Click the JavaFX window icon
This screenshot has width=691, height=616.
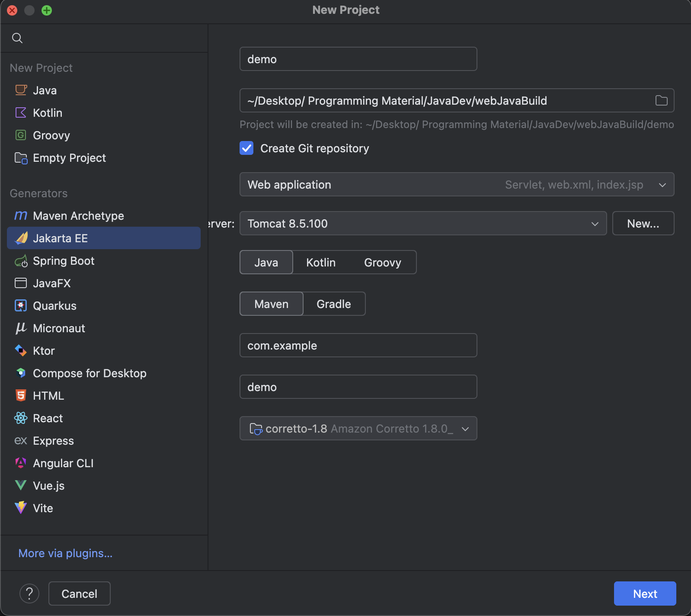21,283
